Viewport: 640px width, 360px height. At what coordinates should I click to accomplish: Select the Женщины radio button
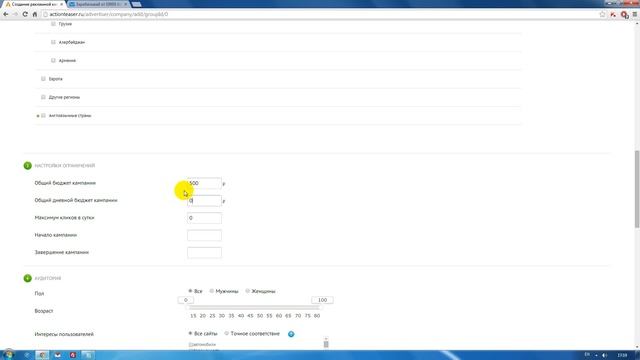point(247,291)
